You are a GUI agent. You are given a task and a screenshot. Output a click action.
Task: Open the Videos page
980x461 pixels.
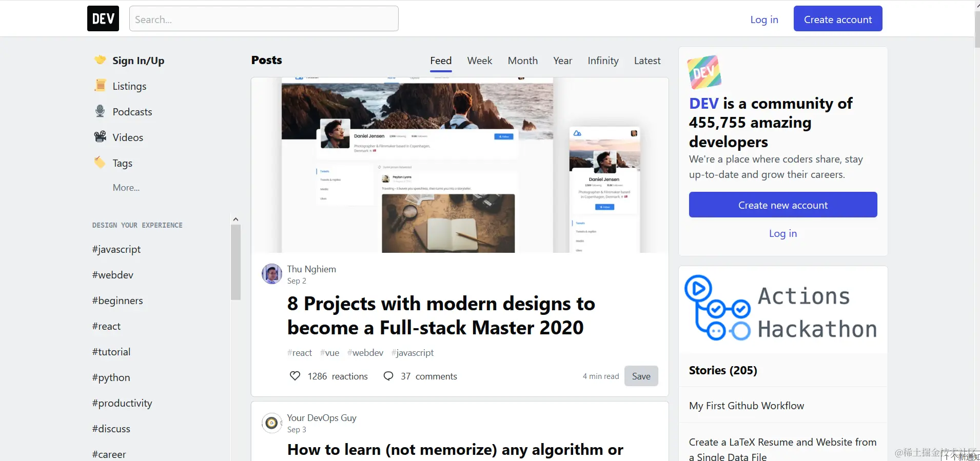128,137
